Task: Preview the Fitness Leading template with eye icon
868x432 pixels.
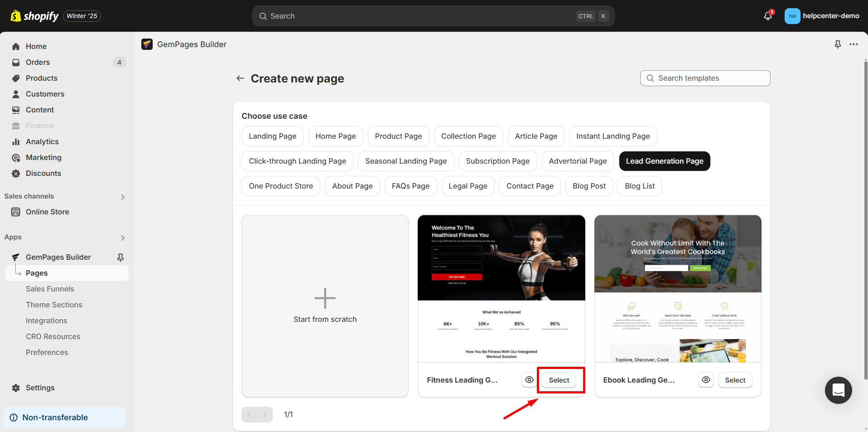Action: (x=529, y=380)
